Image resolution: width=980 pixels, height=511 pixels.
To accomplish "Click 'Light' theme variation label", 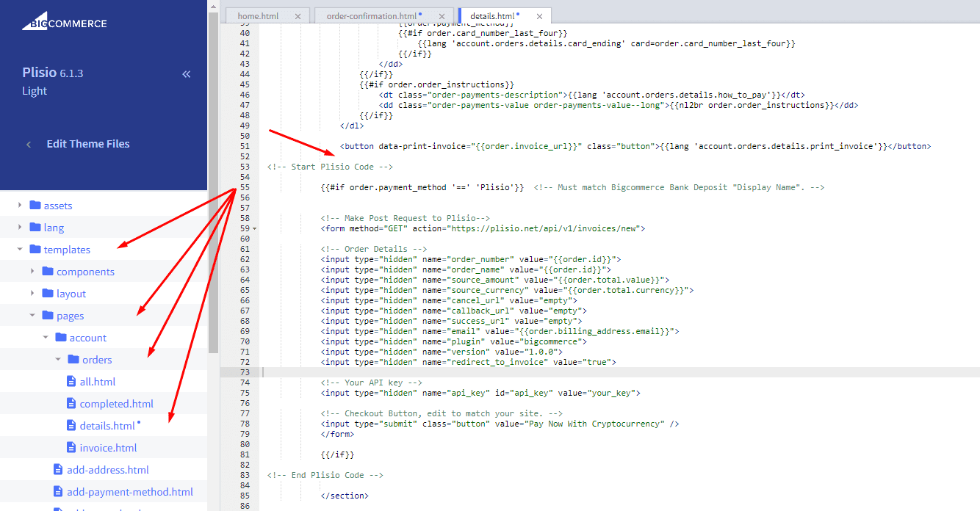I will [35, 91].
